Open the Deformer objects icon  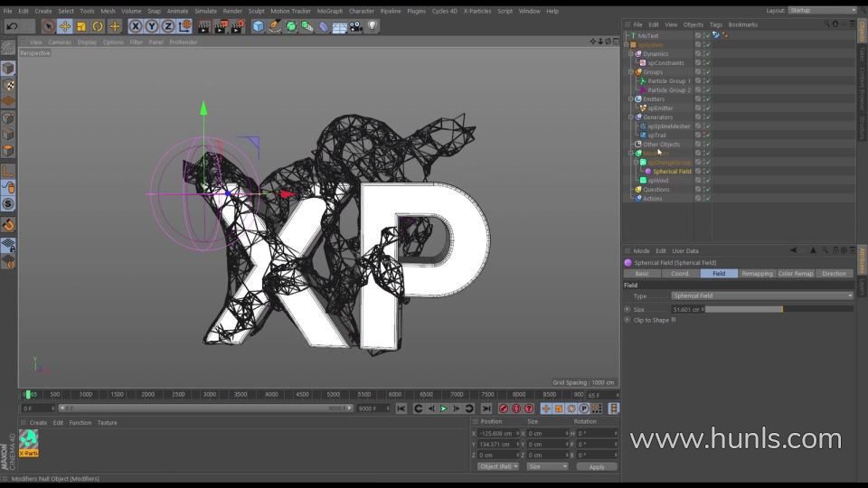click(x=324, y=26)
